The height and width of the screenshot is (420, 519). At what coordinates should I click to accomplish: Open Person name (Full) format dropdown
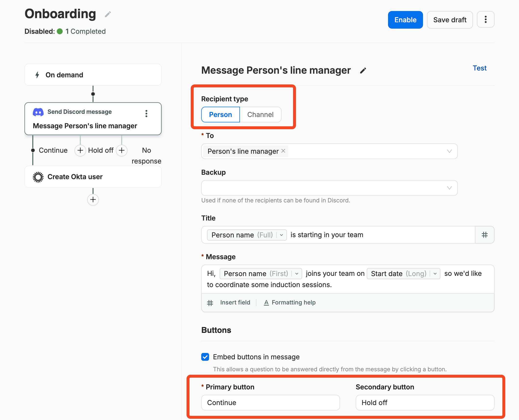[x=282, y=235]
